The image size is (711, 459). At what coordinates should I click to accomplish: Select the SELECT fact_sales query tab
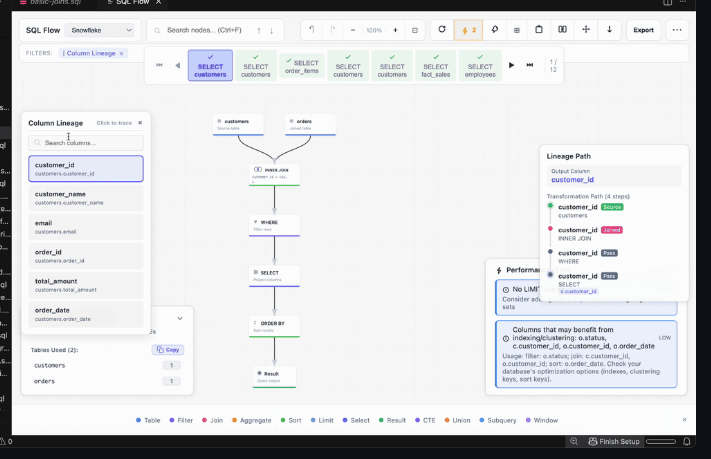click(435, 66)
